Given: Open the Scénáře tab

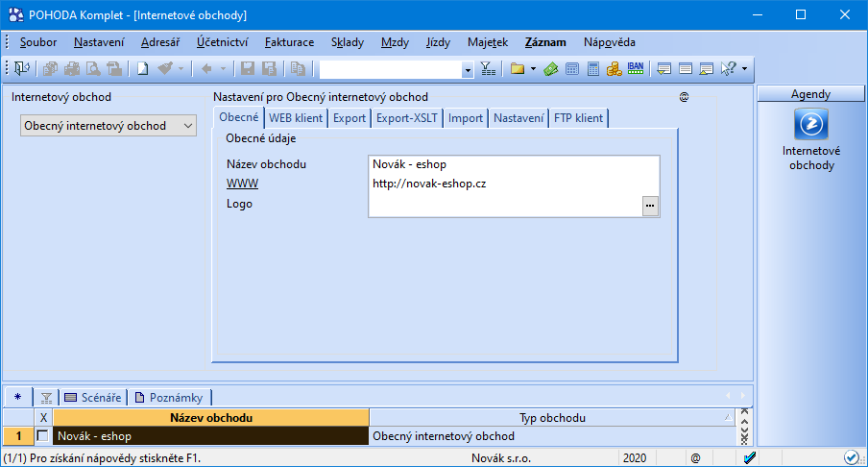Looking at the screenshot, I should click(93, 398).
